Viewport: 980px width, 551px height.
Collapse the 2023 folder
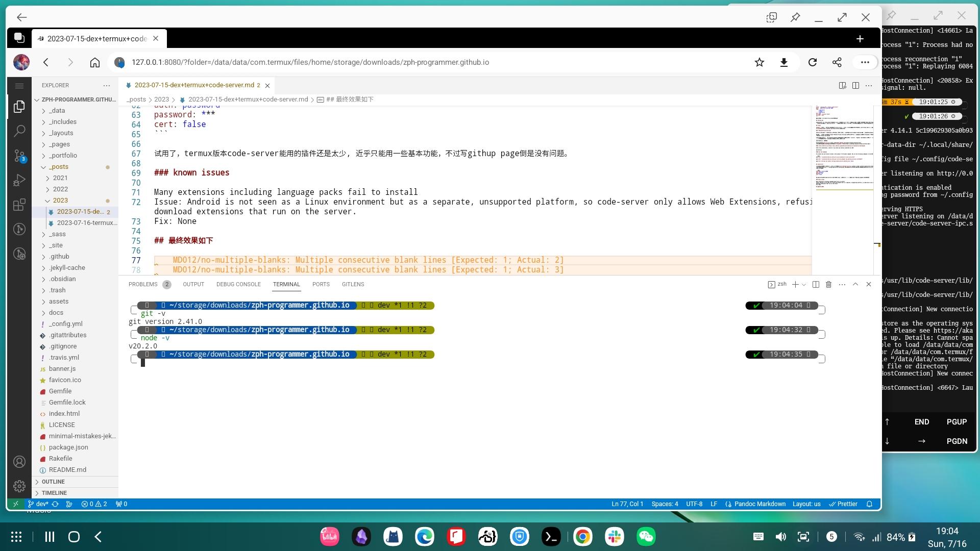point(75,201)
